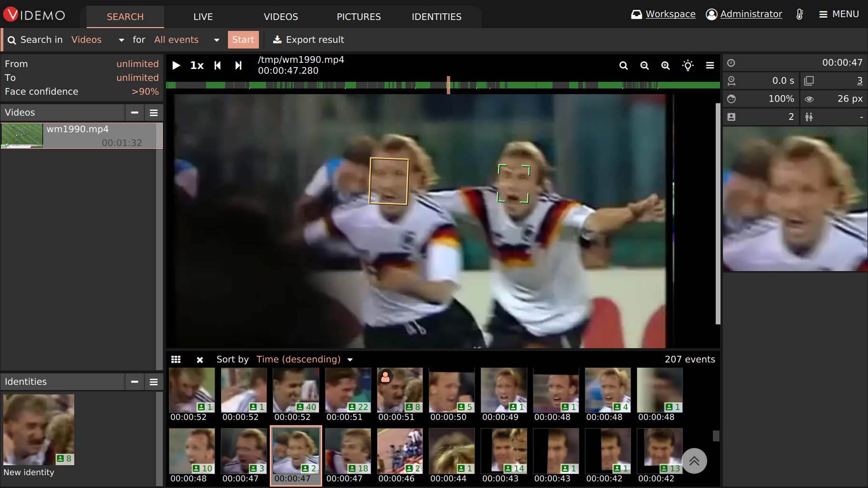The image size is (868, 488).
Task: Clear the event selection with X
Action: click(200, 360)
